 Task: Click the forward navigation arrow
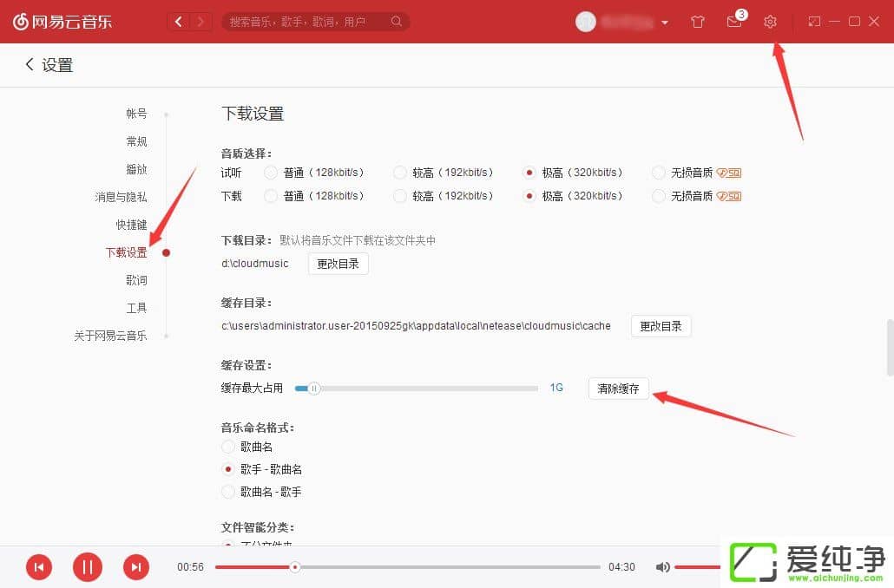coord(201,21)
